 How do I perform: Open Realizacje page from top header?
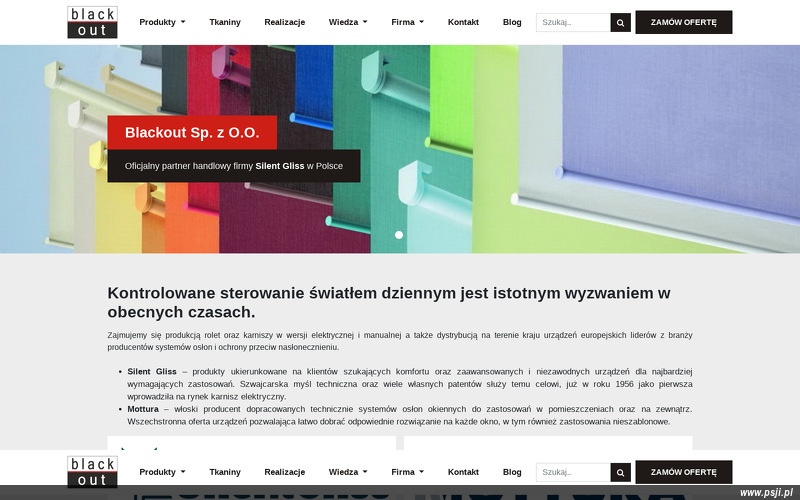tap(285, 22)
